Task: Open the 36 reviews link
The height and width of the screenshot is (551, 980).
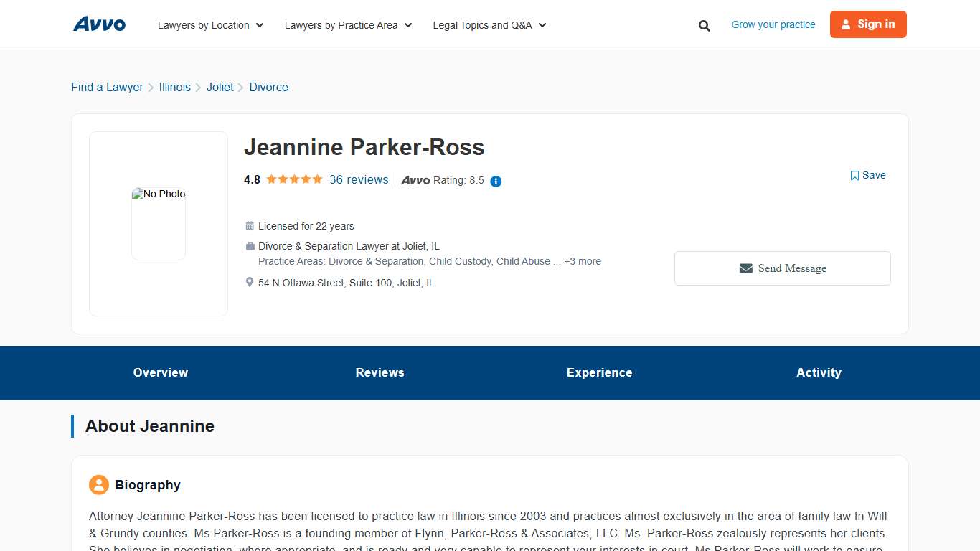Action: point(359,179)
